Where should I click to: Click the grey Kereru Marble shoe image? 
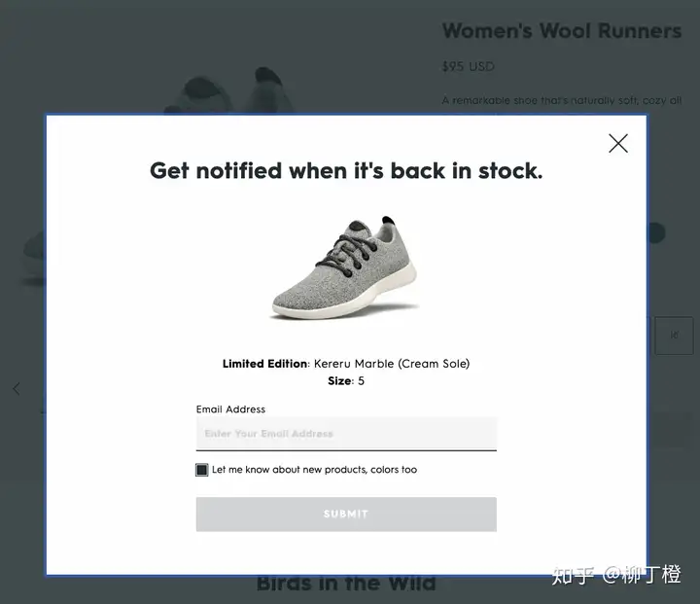(x=344, y=267)
